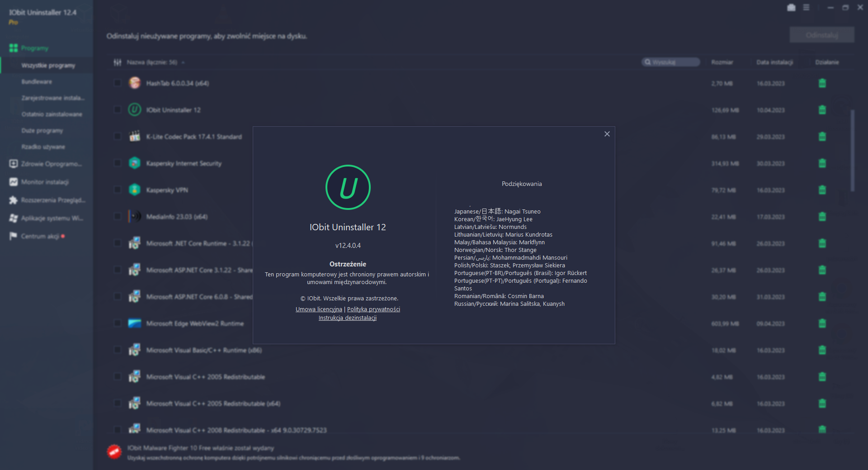Tick the checkbox for Kaspersky VPN

click(x=118, y=190)
